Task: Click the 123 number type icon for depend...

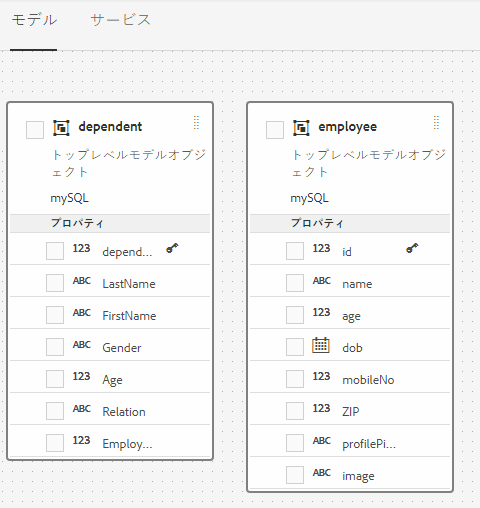Action: click(81, 248)
